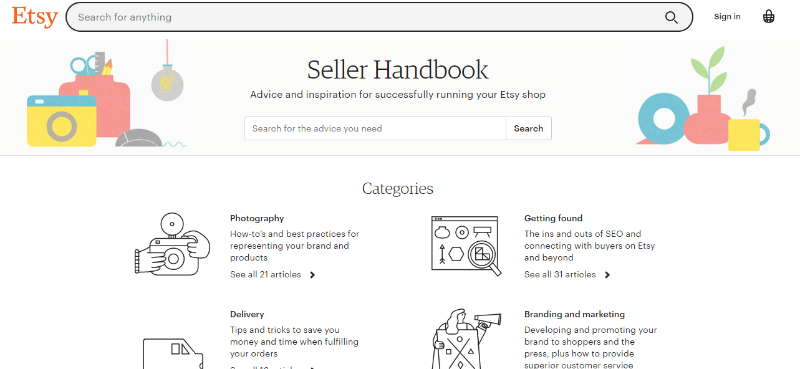Click the Getting found magnifier illustration
This screenshot has width=800, height=369.
point(466,246)
